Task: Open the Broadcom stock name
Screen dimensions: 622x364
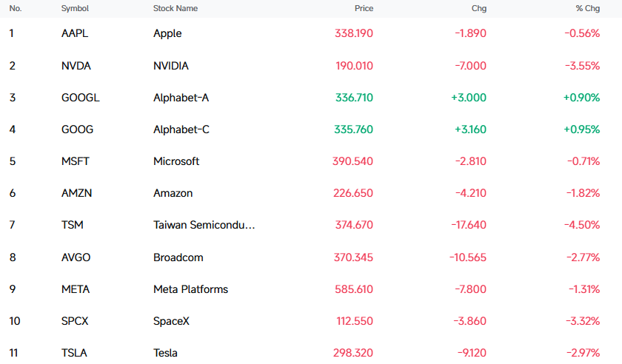Action: [178, 257]
